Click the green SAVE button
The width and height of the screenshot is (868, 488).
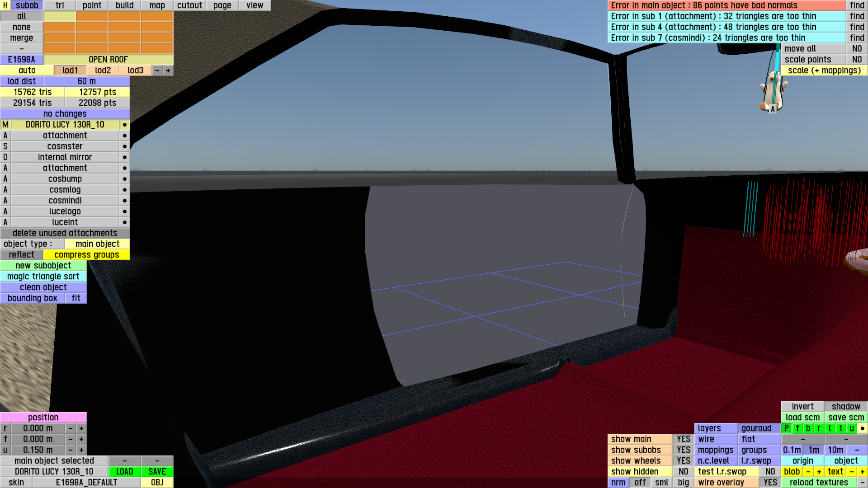157,472
